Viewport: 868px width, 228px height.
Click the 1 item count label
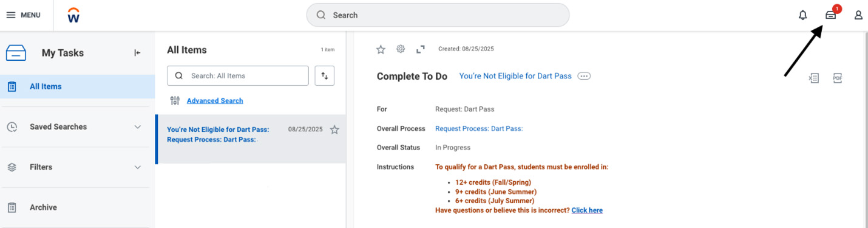click(328, 50)
